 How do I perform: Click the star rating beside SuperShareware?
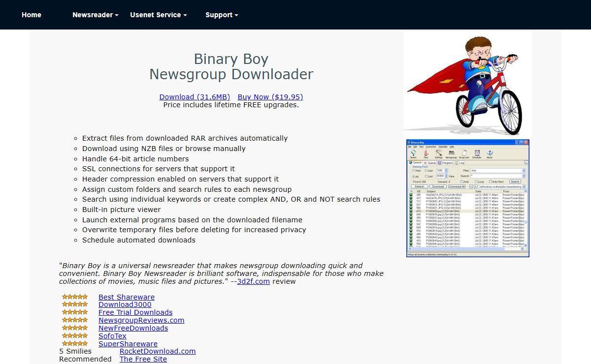pyautogui.click(x=75, y=343)
